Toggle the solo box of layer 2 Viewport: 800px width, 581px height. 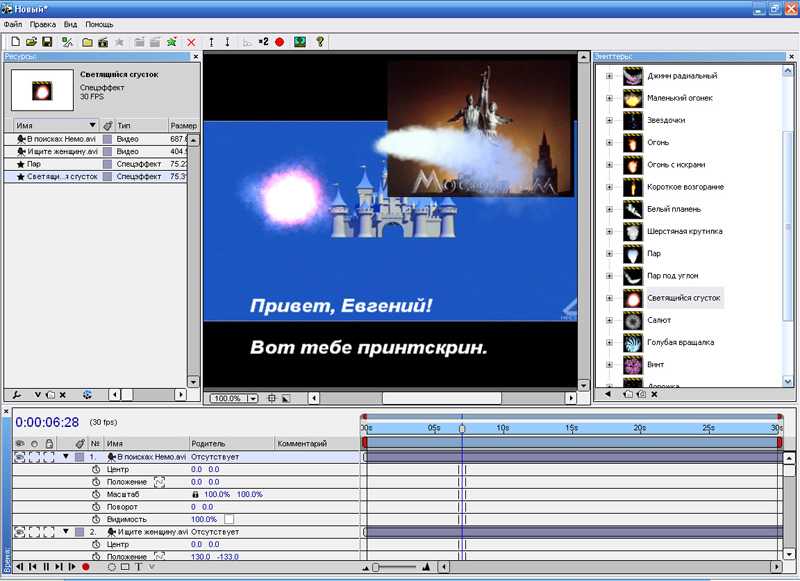34,532
